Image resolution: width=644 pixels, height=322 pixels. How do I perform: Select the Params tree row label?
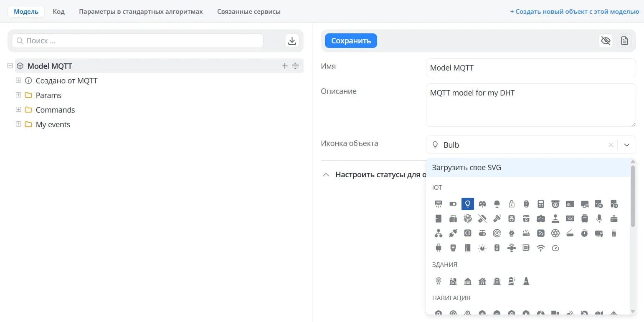pos(48,95)
